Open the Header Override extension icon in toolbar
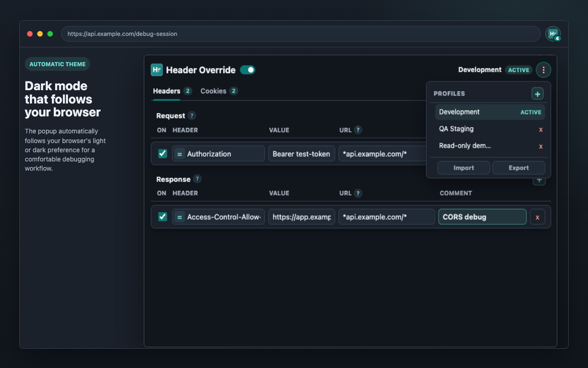Screen dimensions: 588x368 coord(553,34)
